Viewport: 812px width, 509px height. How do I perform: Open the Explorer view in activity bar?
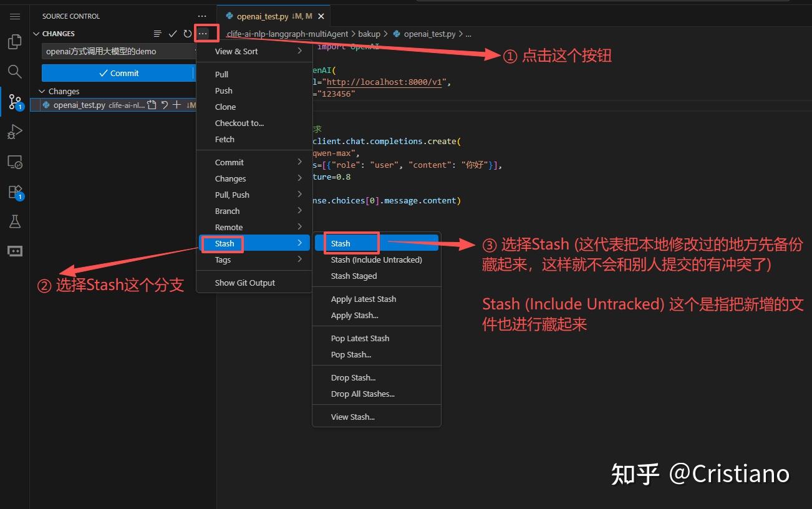(14, 42)
